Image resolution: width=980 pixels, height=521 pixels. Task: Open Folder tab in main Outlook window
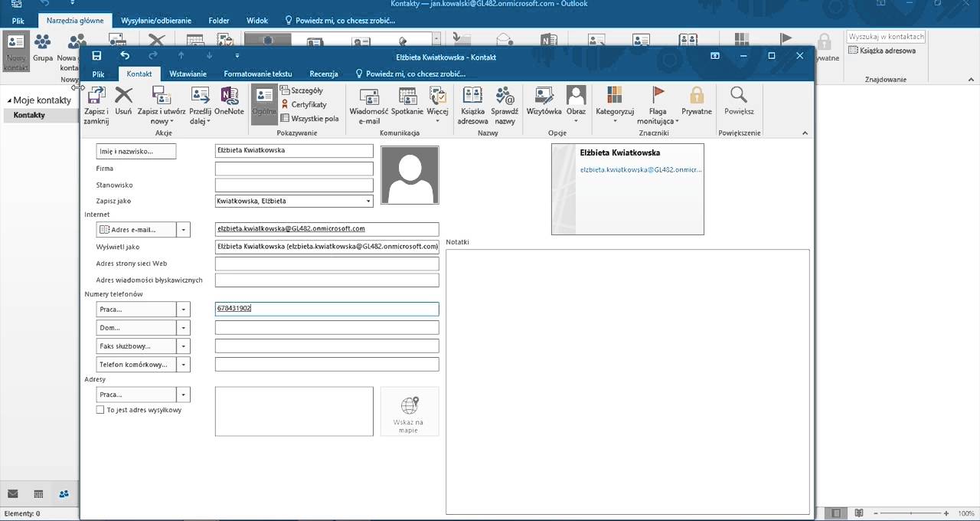219,21
